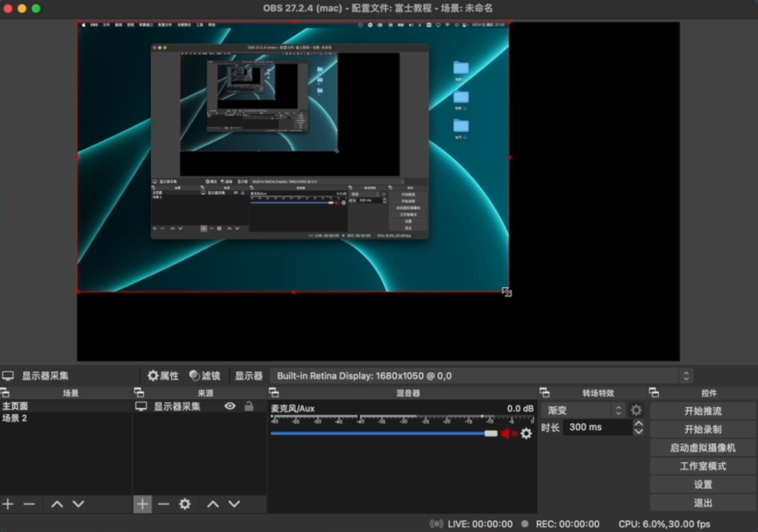Screen dimensions: 758x532
Task: Click the 300 ms duration field
Action: (597, 427)
